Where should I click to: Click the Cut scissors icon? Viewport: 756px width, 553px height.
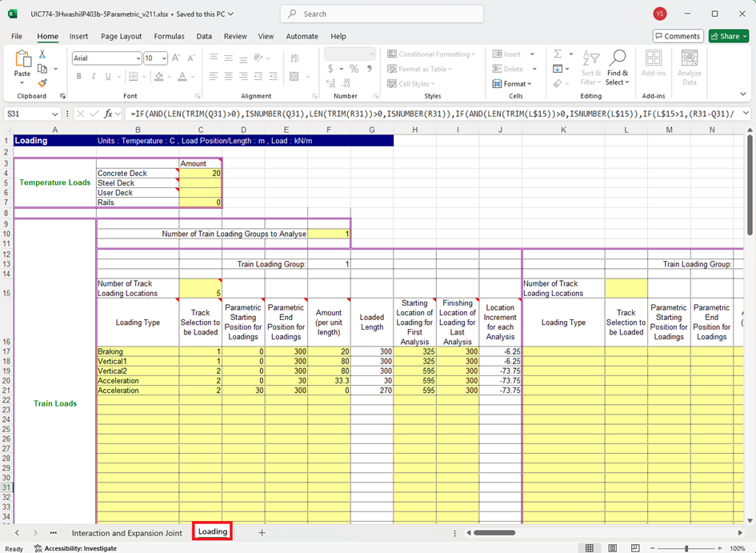coord(42,54)
